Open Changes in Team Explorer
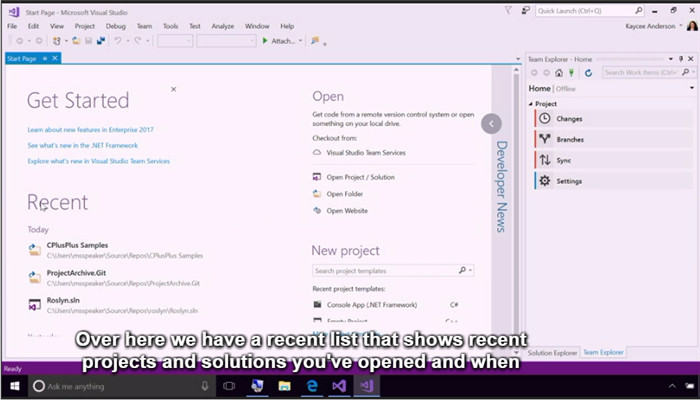The height and width of the screenshot is (400, 700). (x=613, y=119)
